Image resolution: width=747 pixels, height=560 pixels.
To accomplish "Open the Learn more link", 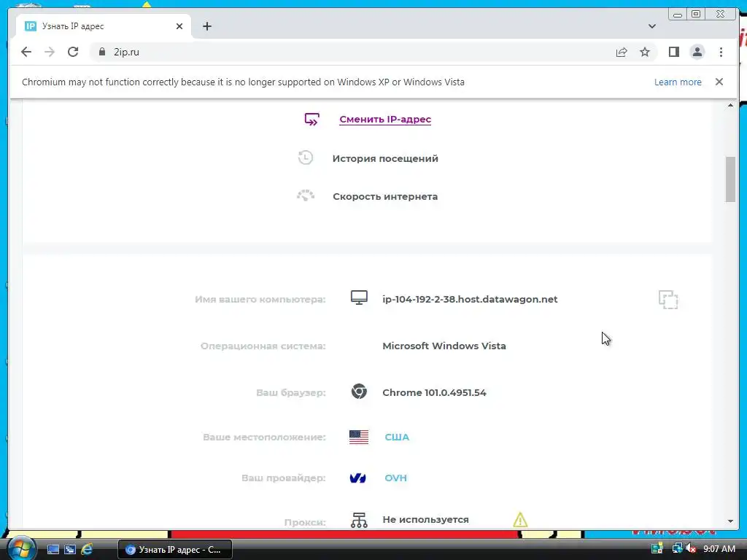I will click(x=678, y=82).
